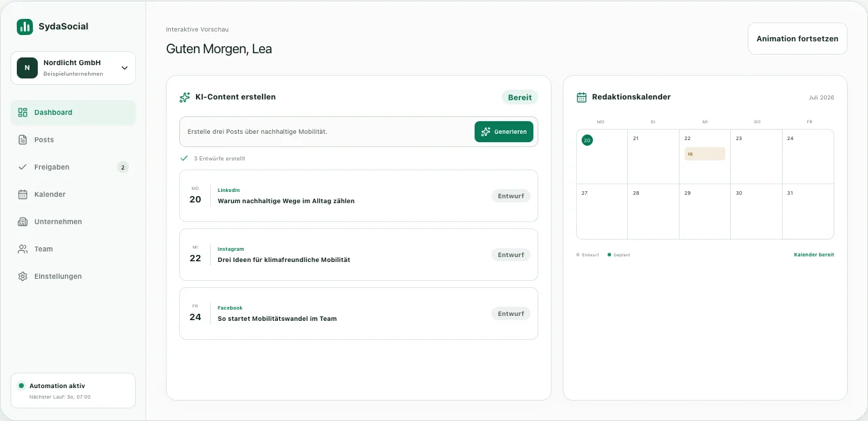Click Animation fortsetzen button
Screen dimensions: 868x421
(x=797, y=39)
